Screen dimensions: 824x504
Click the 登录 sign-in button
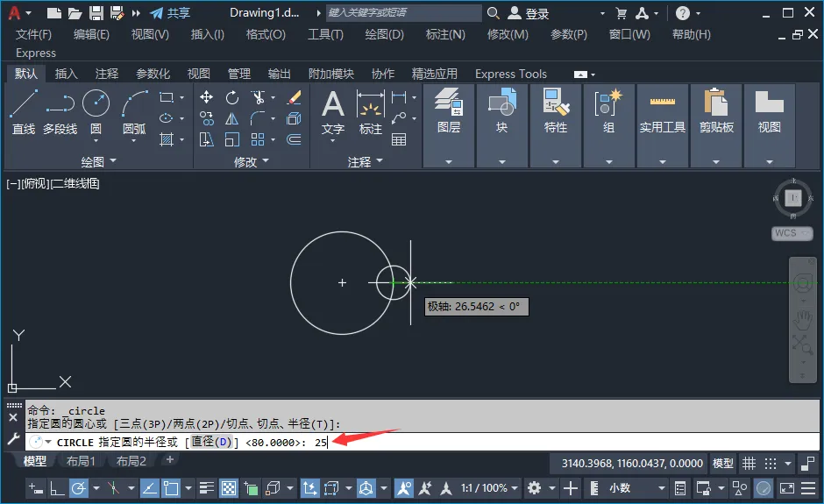[x=529, y=13]
